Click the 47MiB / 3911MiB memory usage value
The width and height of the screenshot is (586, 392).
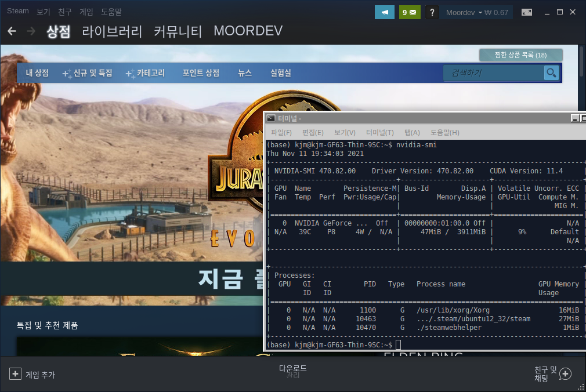pos(453,232)
